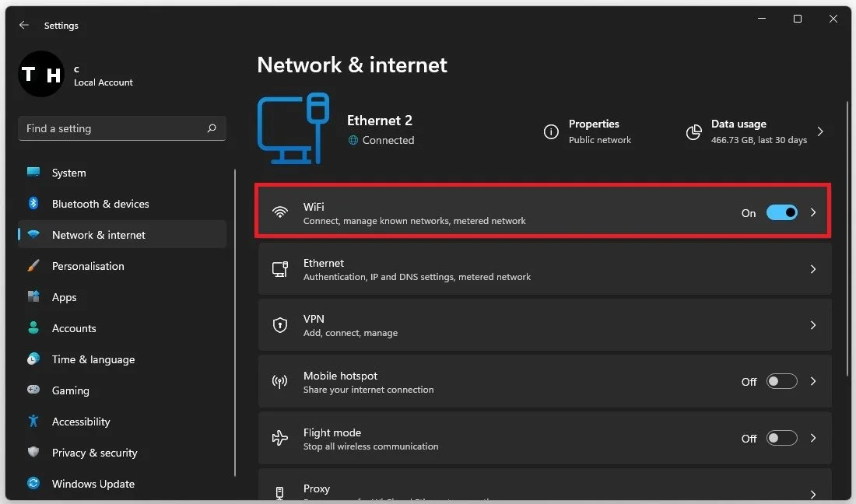This screenshot has width=856, height=504.
Task: Click the TH account profile picture
Action: point(41,74)
